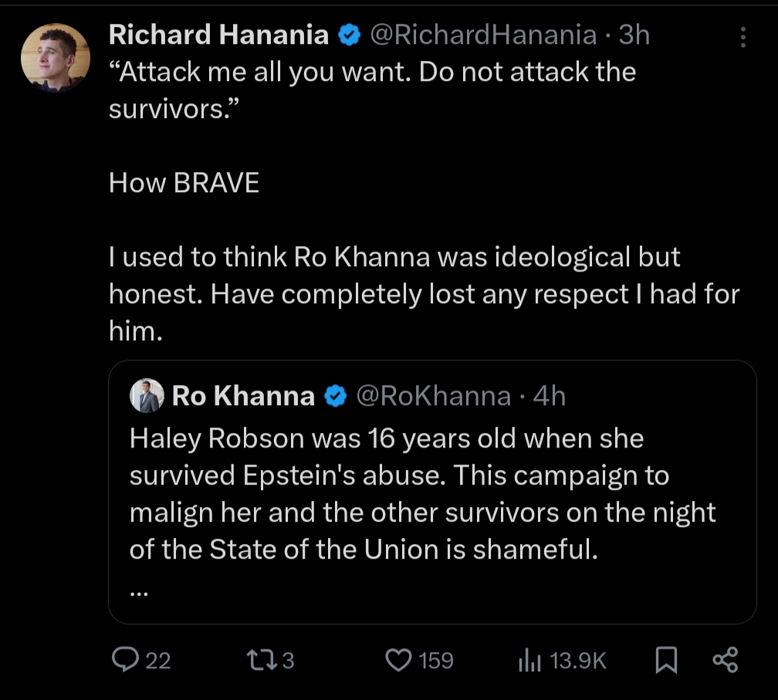The image size is (778, 700).
Task: Bookmark Richard Hanania's tweet
Action: pos(665,660)
